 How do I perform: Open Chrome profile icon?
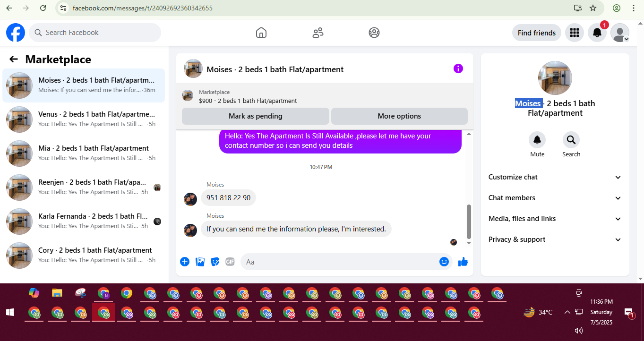617,8
